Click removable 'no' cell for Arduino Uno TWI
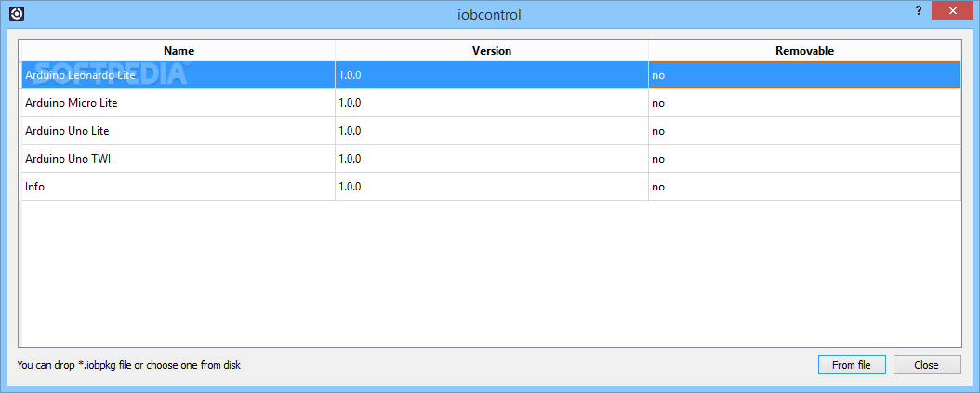Image resolution: width=980 pixels, height=393 pixels. click(x=805, y=159)
